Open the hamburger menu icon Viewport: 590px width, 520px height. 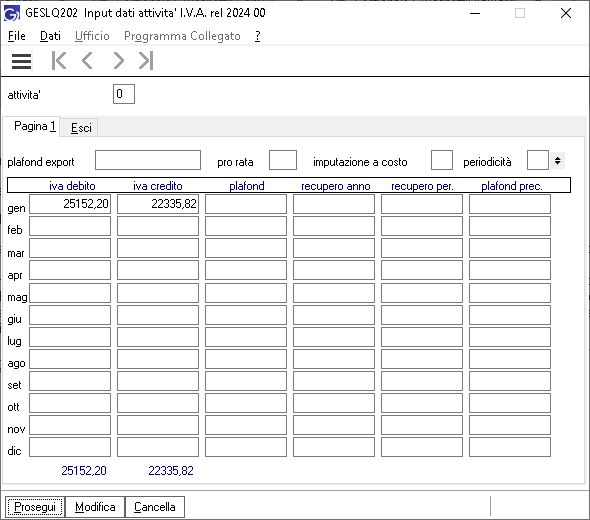[21, 61]
